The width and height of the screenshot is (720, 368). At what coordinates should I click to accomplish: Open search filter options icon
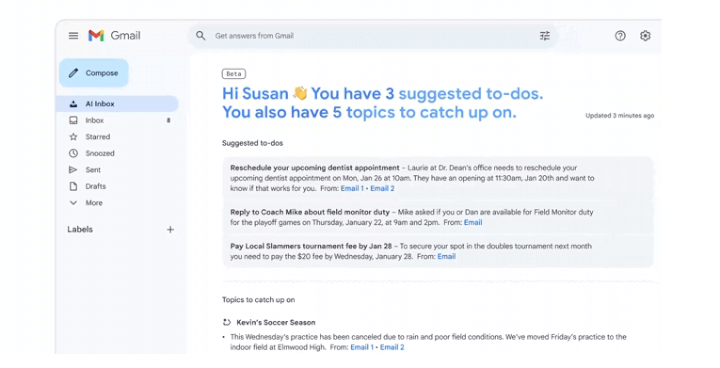(x=545, y=35)
